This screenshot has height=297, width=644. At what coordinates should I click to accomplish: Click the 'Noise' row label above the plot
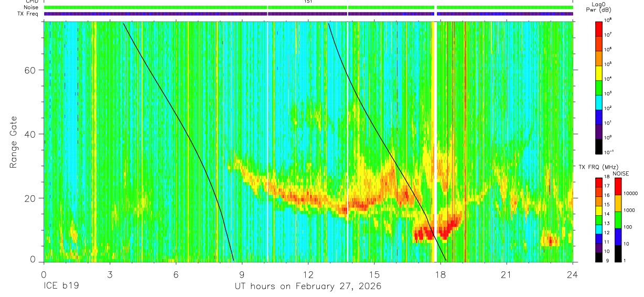tap(31, 7)
